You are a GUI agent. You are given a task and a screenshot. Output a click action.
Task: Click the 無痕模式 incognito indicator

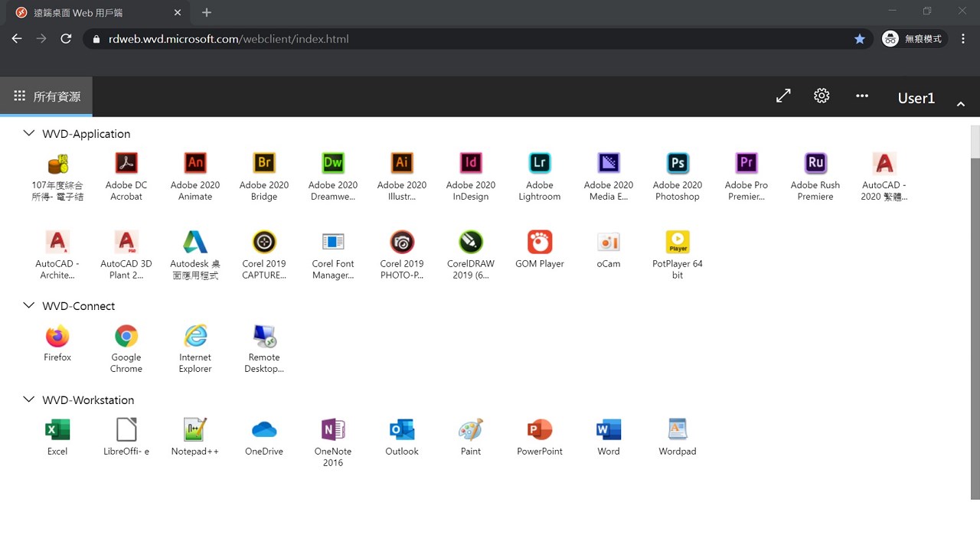pos(914,38)
